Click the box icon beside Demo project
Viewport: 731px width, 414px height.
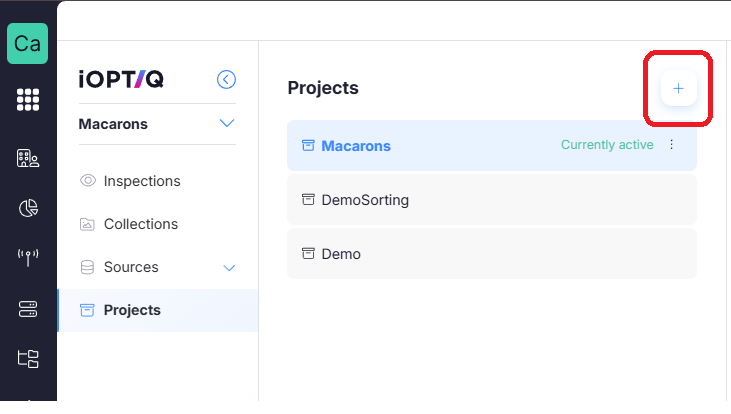(x=308, y=254)
